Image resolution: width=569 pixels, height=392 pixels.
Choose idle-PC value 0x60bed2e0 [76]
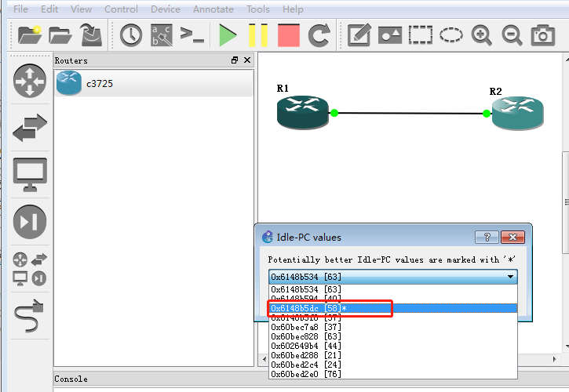pos(393,374)
